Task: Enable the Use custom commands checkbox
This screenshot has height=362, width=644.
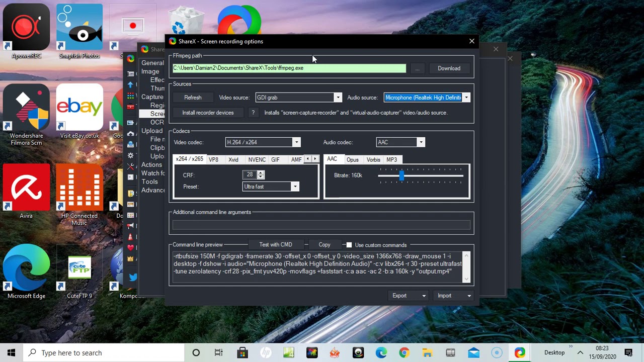Action: pos(349,245)
